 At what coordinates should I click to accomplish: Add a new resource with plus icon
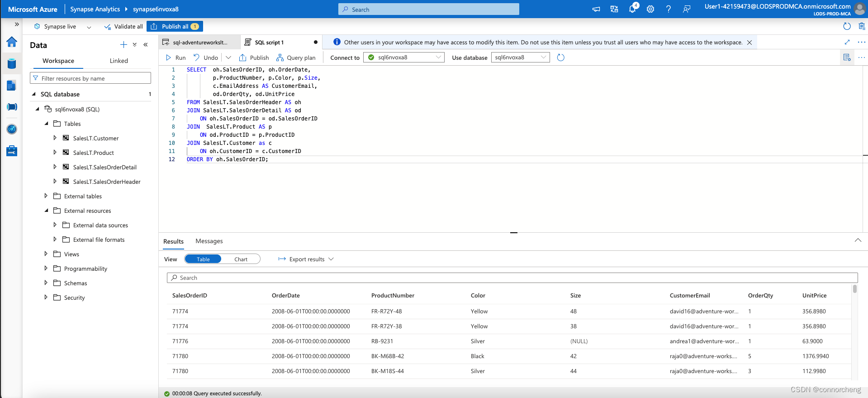click(x=123, y=44)
